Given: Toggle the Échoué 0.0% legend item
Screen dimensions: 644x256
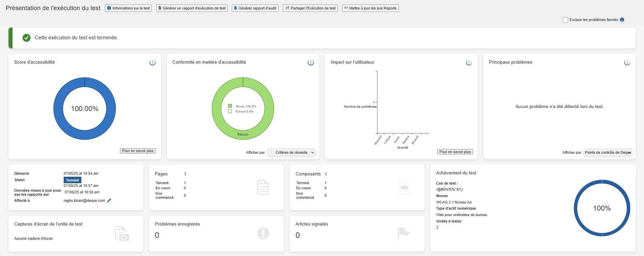Looking at the screenshot, I should (x=241, y=111).
